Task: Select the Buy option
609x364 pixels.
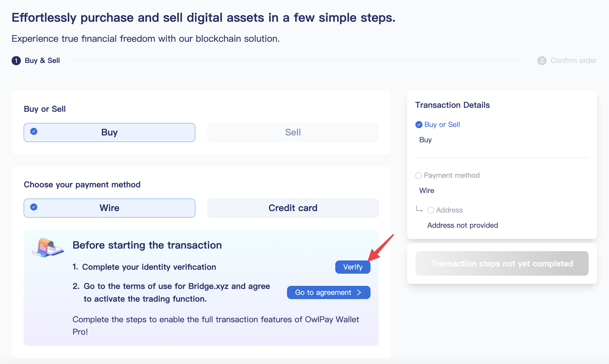Action: click(109, 132)
